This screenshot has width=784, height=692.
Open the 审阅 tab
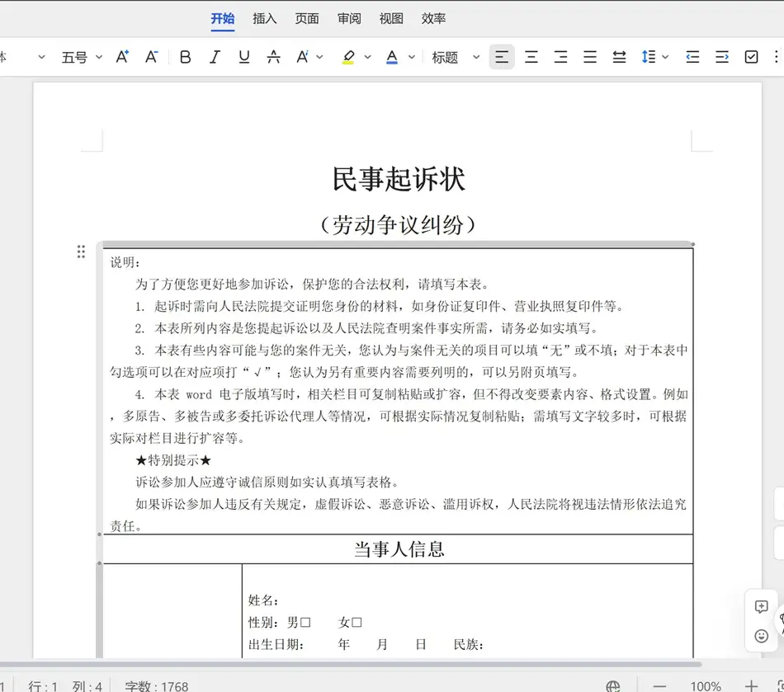tap(349, 18)
